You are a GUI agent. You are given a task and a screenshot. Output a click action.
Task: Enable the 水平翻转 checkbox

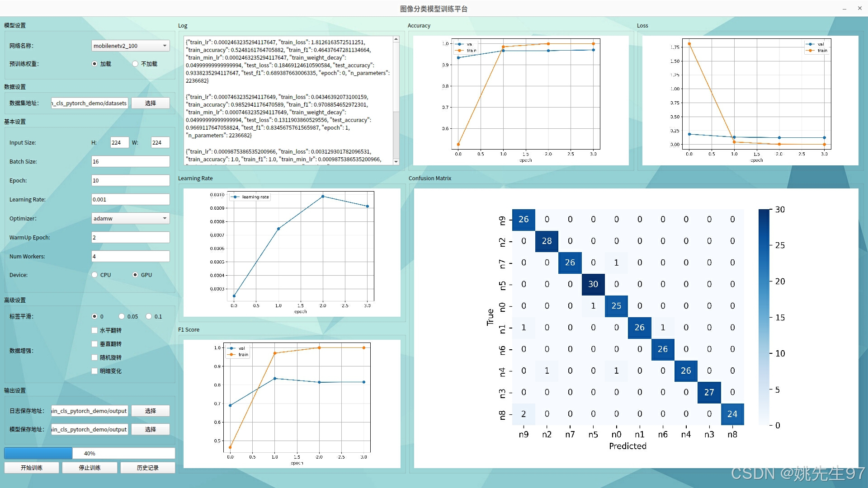[94, 330]
